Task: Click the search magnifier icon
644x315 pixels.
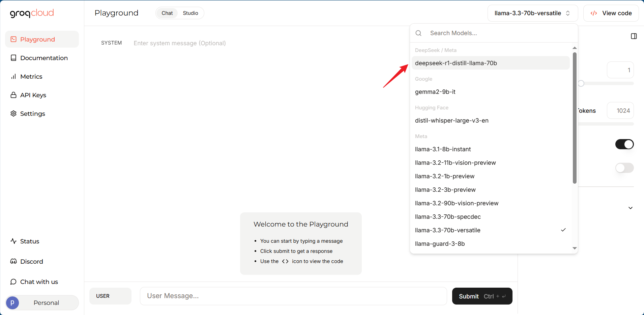Action: [x=418, y=33]
